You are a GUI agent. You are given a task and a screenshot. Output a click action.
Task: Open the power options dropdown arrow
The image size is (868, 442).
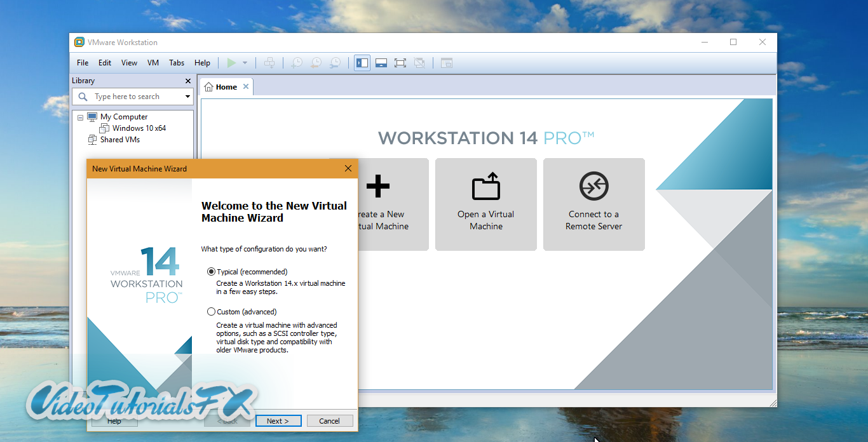click(245, 63)
